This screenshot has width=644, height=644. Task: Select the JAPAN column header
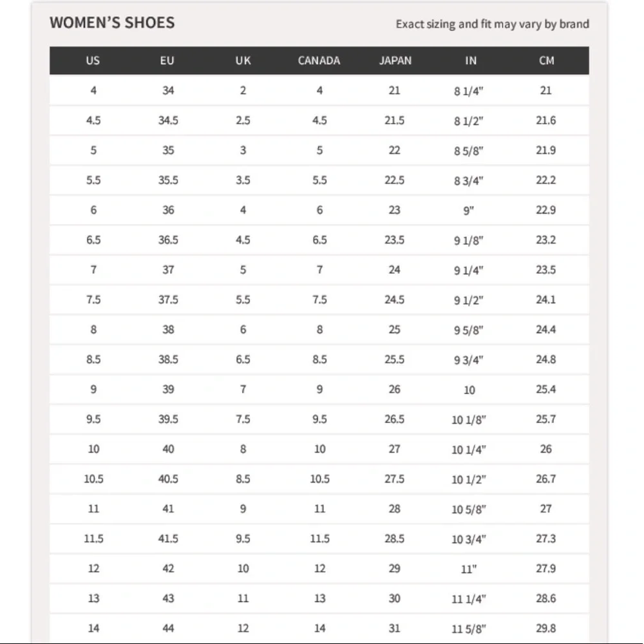coord(395,61)
